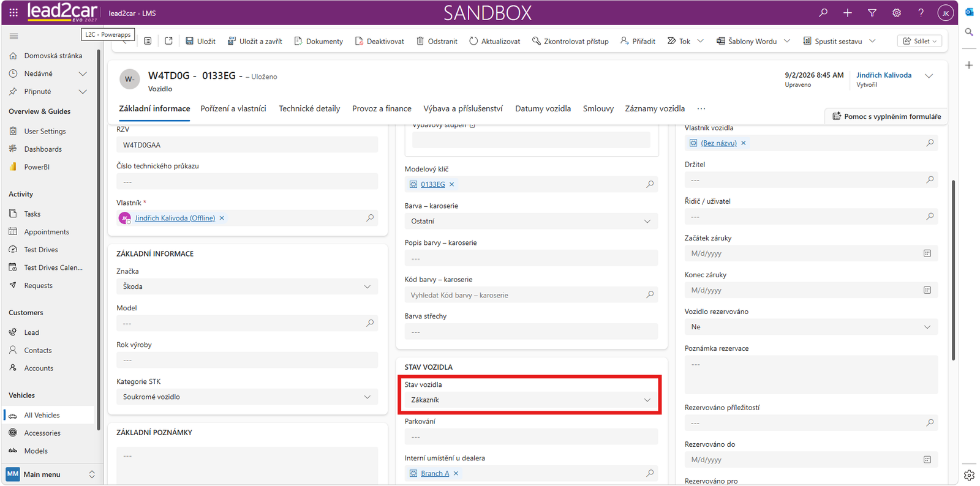This screenshot has height=486, width=980.
Task: Search the Model lookup field icon
Action: (370, 323)
